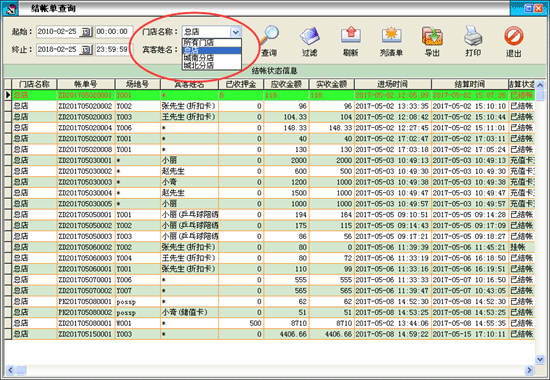This screenshot has width=550, height=380.
Task: Click the 刷新 refresh icon
Action: pos(350,36)
